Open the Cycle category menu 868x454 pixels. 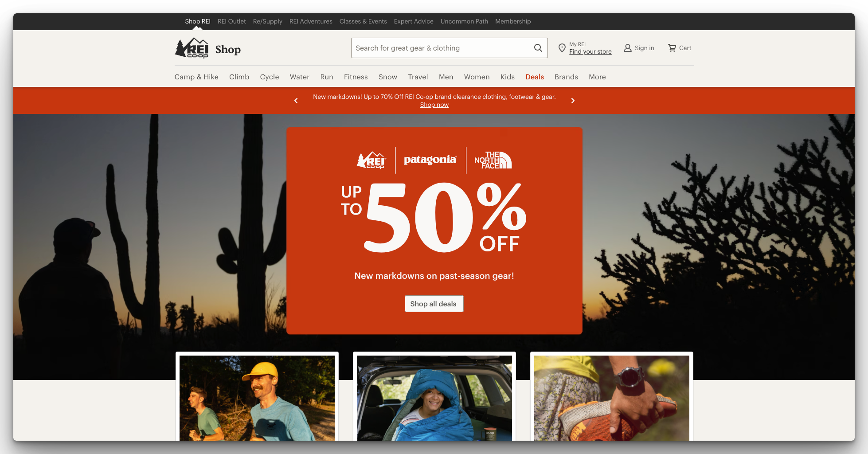point(270,77)
